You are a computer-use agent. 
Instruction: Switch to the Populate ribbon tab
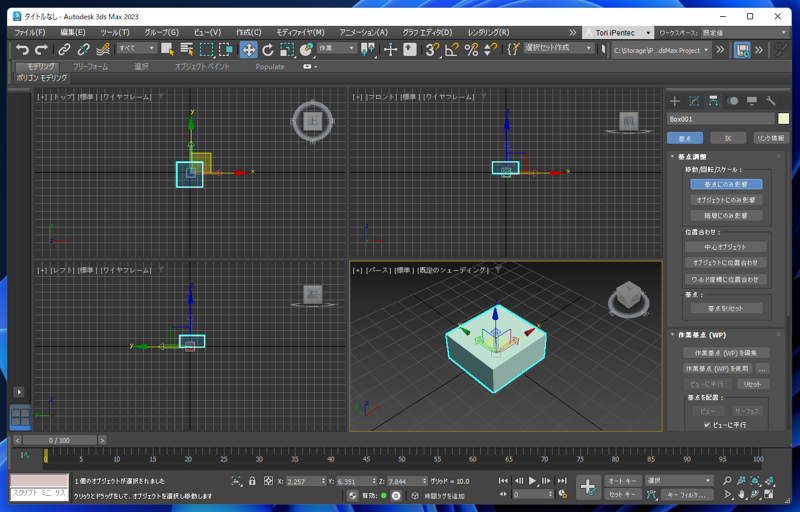click(x=270, y=66)
